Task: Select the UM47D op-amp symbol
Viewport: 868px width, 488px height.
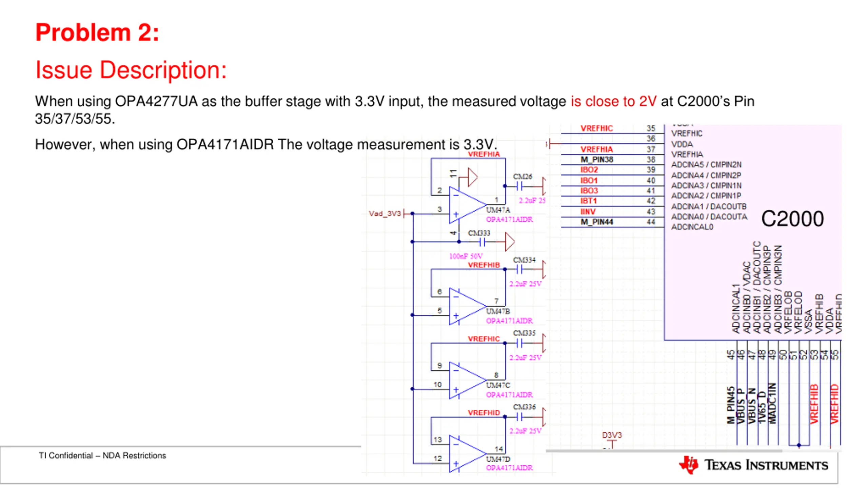Action: tap(467, 454)
